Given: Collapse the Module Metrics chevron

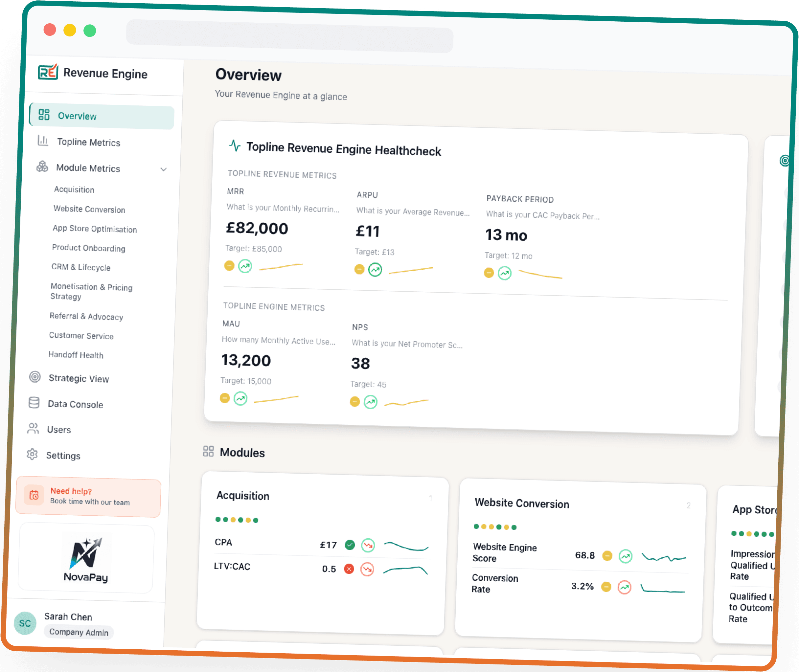Looking at the screenshot, I should click(164, 169).
